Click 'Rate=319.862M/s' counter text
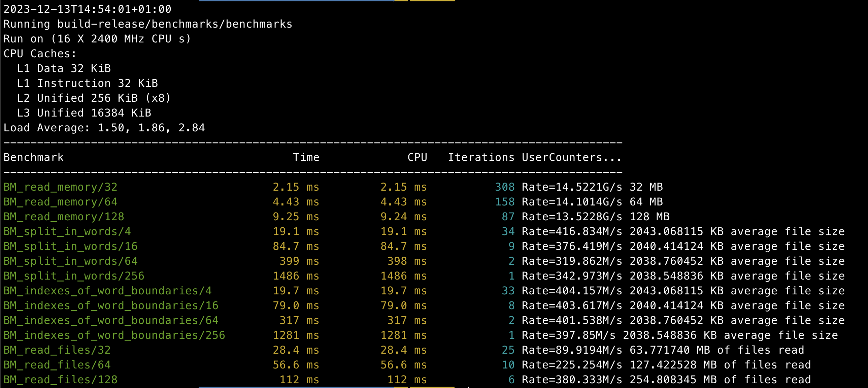Viewport: 868px width, 388px height. 572,261
